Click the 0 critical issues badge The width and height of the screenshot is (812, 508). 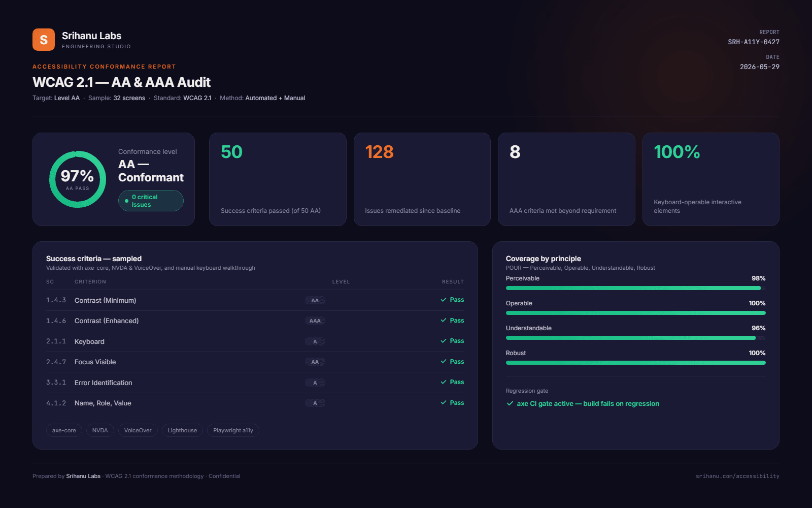[x=151, y=201]
